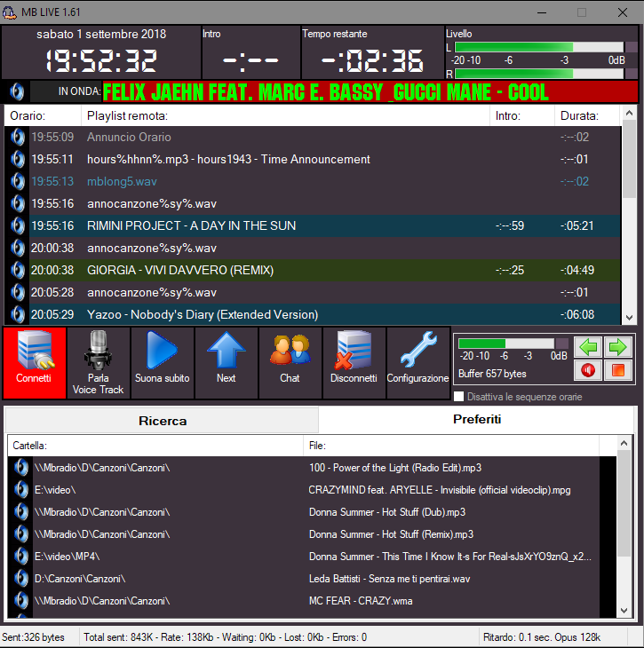
Task: Click the buffer level meter bar
Action: pyautogui.click(x=506, y=344)
